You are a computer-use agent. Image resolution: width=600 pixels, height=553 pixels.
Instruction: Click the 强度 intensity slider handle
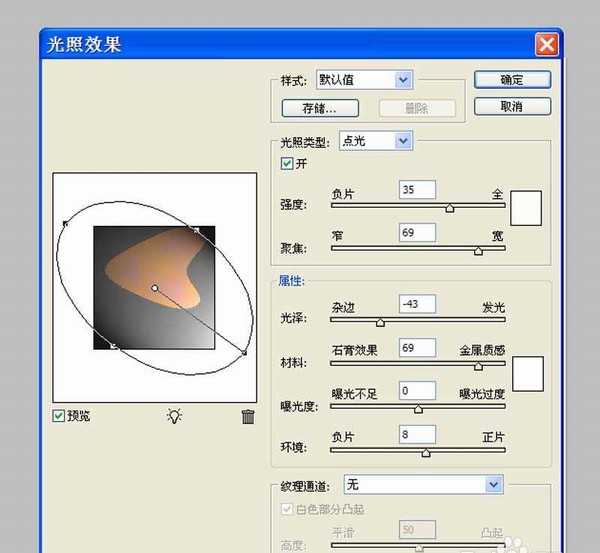(450, 208)
